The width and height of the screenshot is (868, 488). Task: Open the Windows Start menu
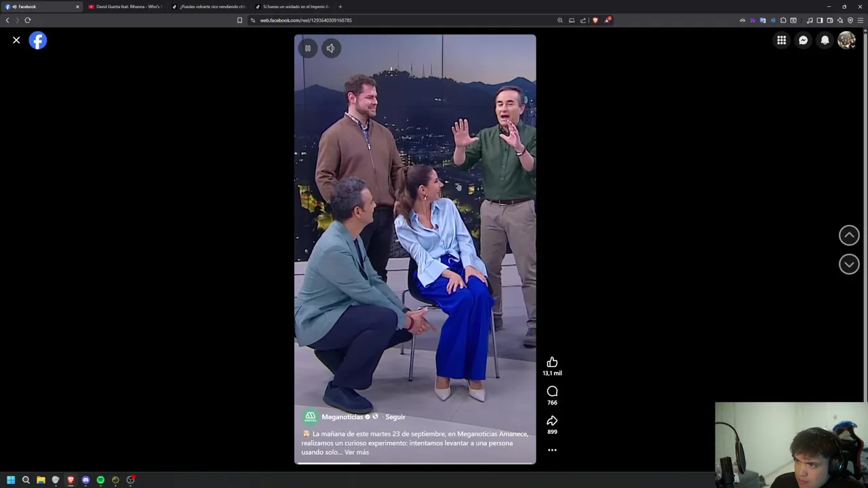click(x=11, y=480)
